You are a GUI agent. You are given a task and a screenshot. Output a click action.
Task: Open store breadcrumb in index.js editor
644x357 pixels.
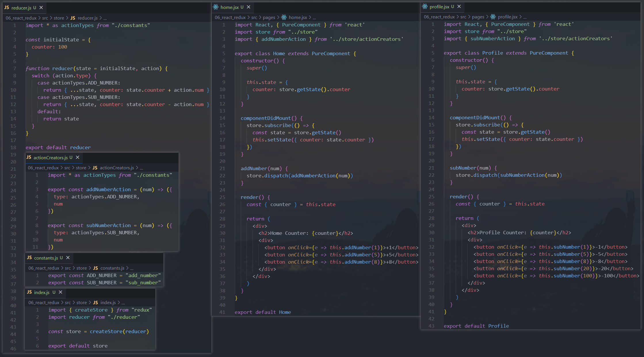point(82,302)
